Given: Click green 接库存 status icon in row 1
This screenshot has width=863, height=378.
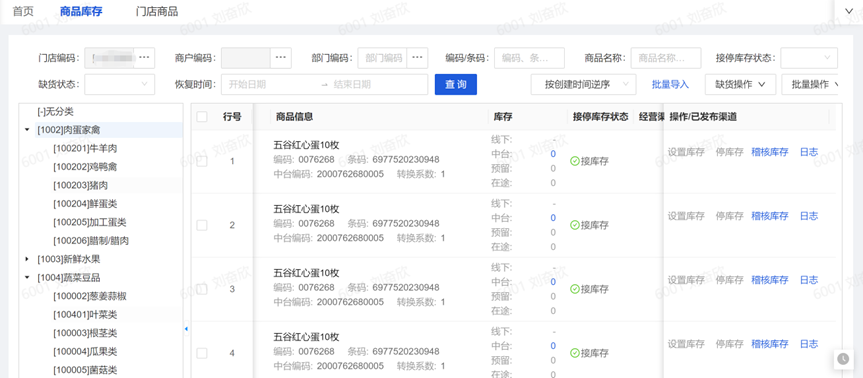Looking at the screenshot, I should click(575, 161).
